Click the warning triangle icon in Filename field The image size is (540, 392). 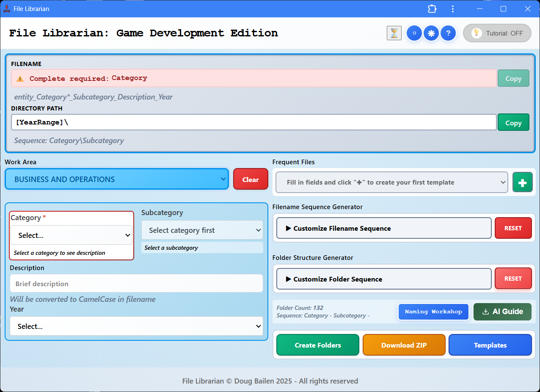point(20,79)
